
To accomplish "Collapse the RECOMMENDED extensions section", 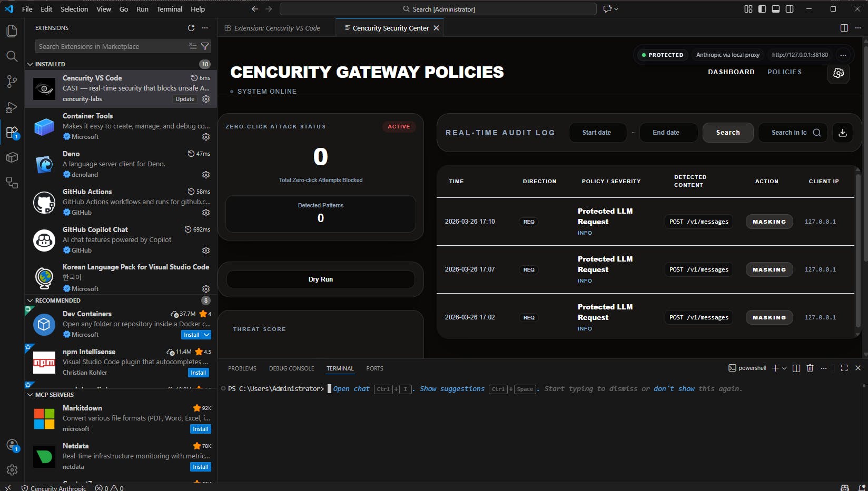I will click(30, 300).
